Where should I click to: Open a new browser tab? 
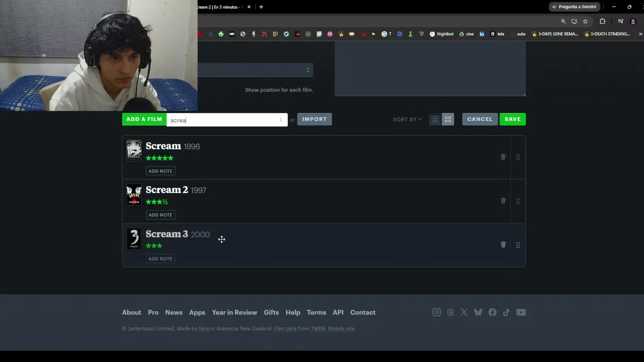[x=261, y=7]
